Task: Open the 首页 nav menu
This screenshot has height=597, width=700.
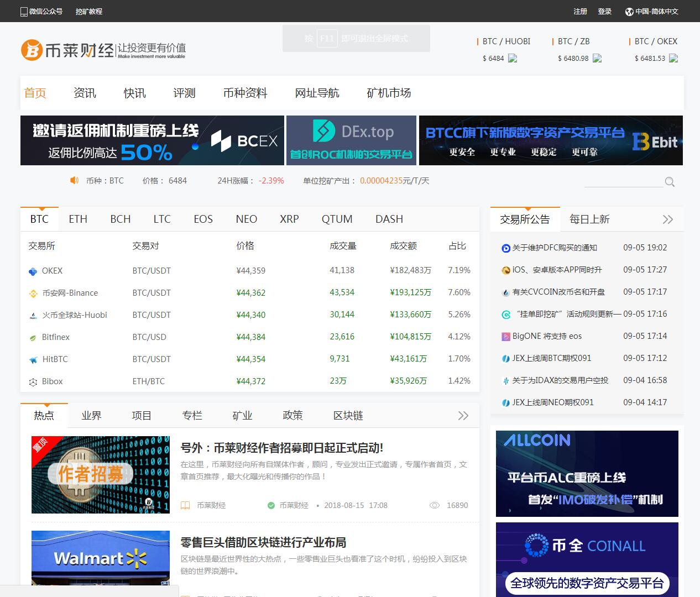Action: pyautogui.click(x=35, y=93)
